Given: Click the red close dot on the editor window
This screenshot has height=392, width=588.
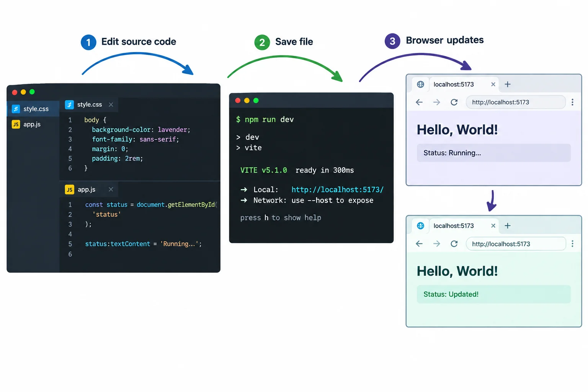Looking at the screenshot, I should pyautogui.click(x=15, y=92).
